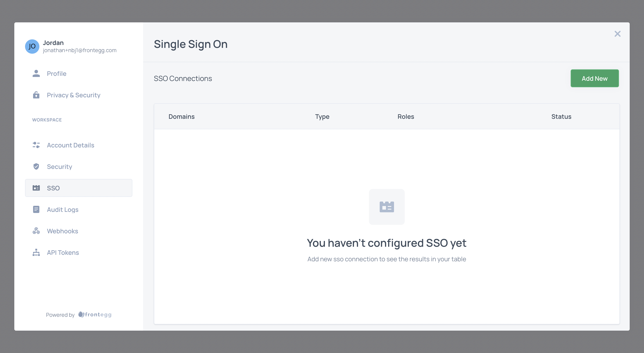
Task: Click the Roles column header
Action: point(406,117)
